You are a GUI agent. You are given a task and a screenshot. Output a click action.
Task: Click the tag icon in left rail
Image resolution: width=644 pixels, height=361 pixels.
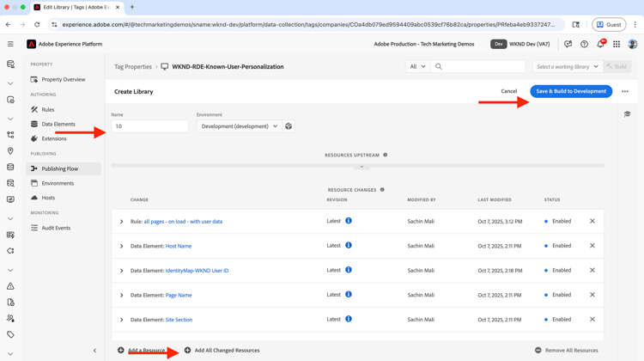(x=10, y=334)
